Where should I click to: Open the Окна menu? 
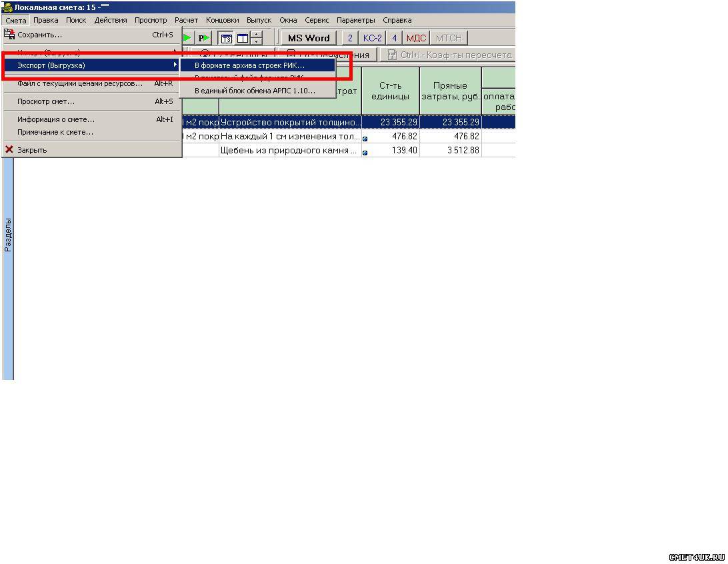click(x=288, y=20)
